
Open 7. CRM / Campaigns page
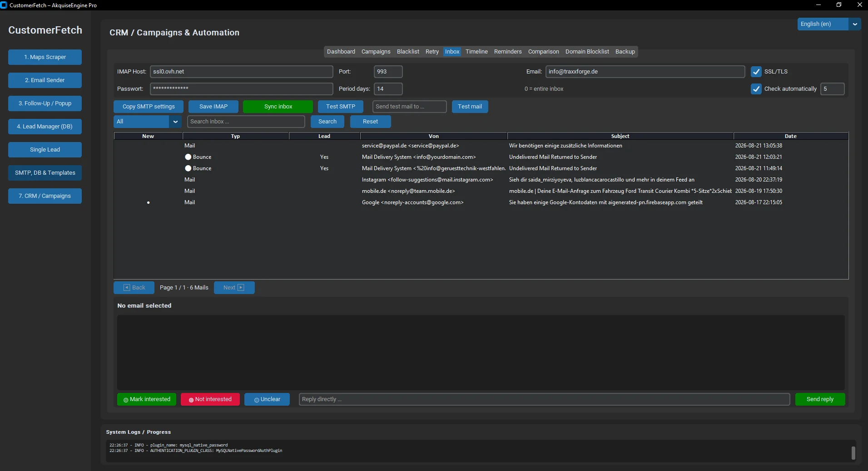45,196
